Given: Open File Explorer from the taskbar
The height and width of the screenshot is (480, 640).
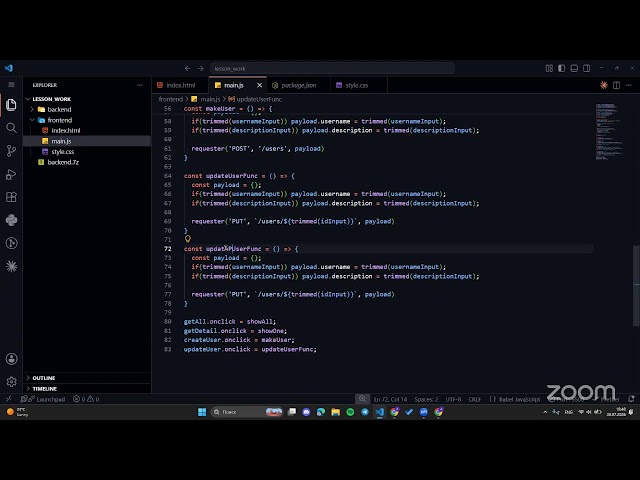Looking at the screenshot, I should click(336, 412).
